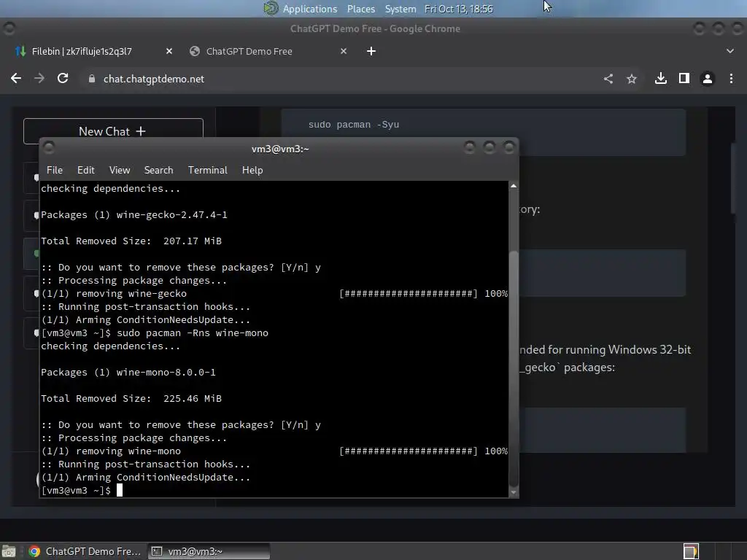The height and width of the screenshot is (560, 747).
Task: Switch to vm3@vm3 terminal taskbar button
Action: (209, 551)
